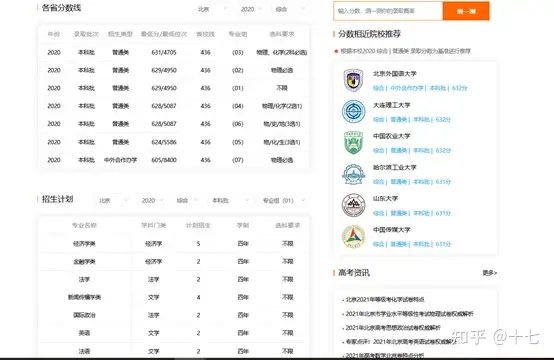Click the (06) 专业组 cell
Image resolution: width=554 pixels, height=360 pixels.
pyautogui.click(x=238, y=124)
